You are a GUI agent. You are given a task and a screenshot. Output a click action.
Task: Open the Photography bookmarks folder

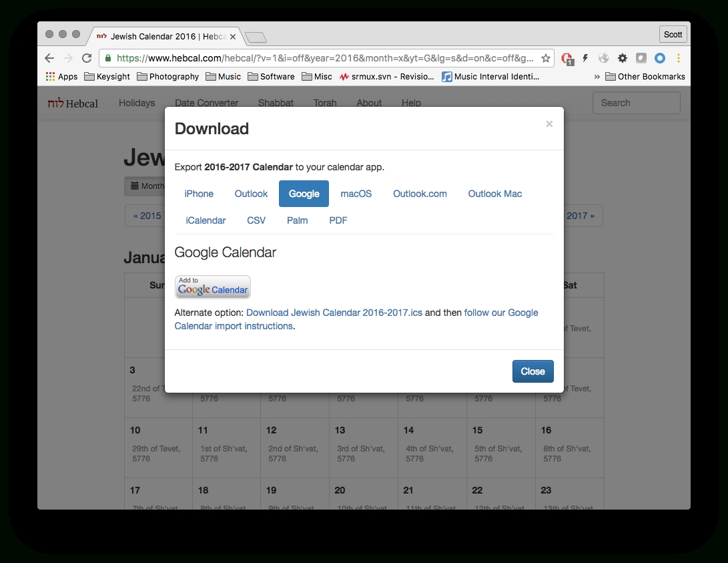pos(167,77)
